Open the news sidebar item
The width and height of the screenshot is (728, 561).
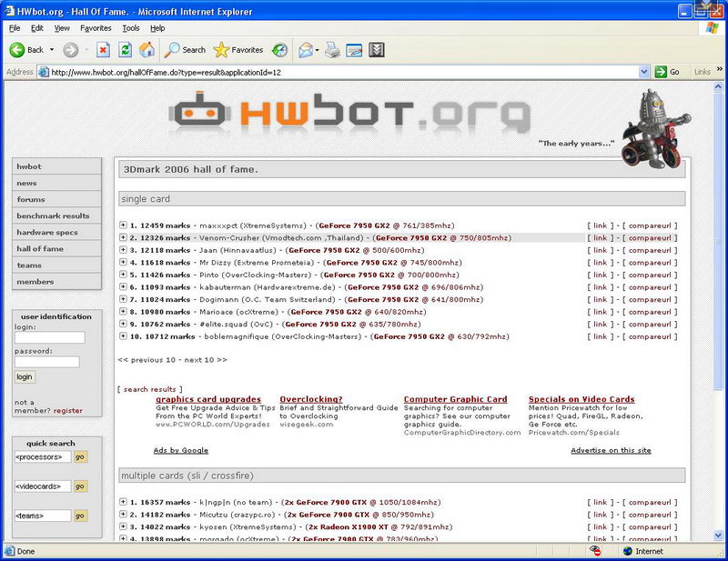coord(56,184)
